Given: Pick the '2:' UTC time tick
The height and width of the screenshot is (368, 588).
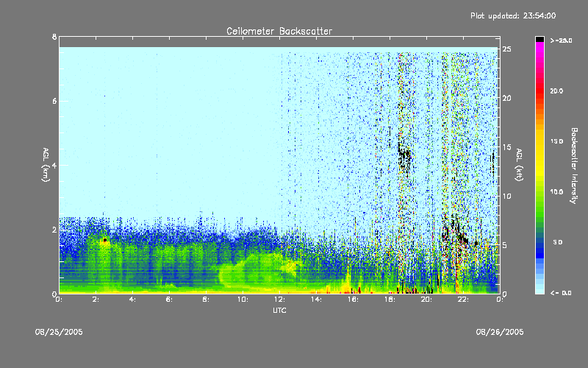Looking at the screenshot, I should point(96,300).
